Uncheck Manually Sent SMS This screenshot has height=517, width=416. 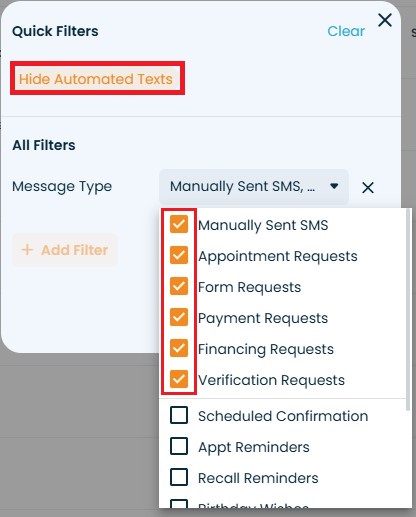point(179,224)
